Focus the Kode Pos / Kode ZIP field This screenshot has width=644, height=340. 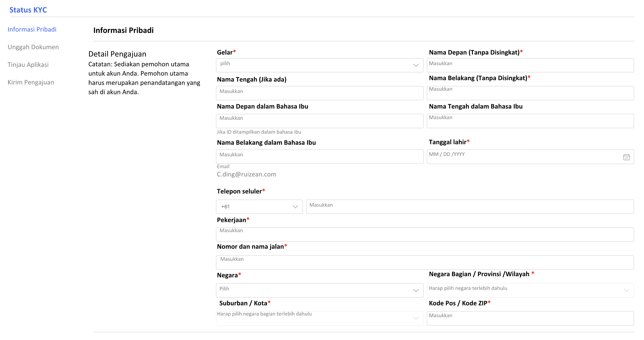point(530,318)
